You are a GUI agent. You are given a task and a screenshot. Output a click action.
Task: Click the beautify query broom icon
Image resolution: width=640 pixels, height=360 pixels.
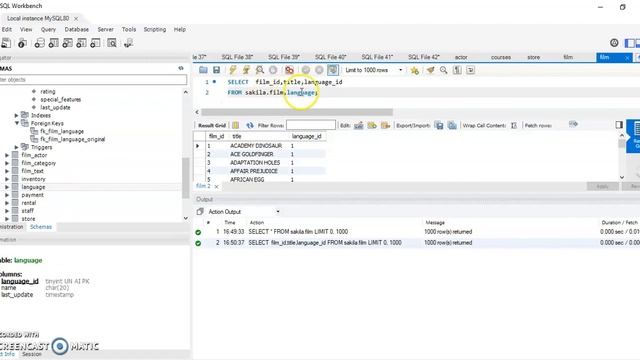430,70
